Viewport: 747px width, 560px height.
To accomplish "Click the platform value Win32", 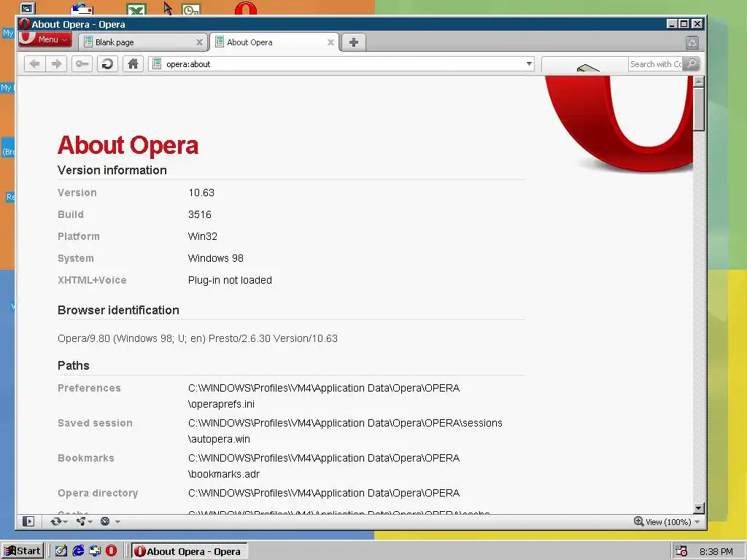I will [203, 237].
